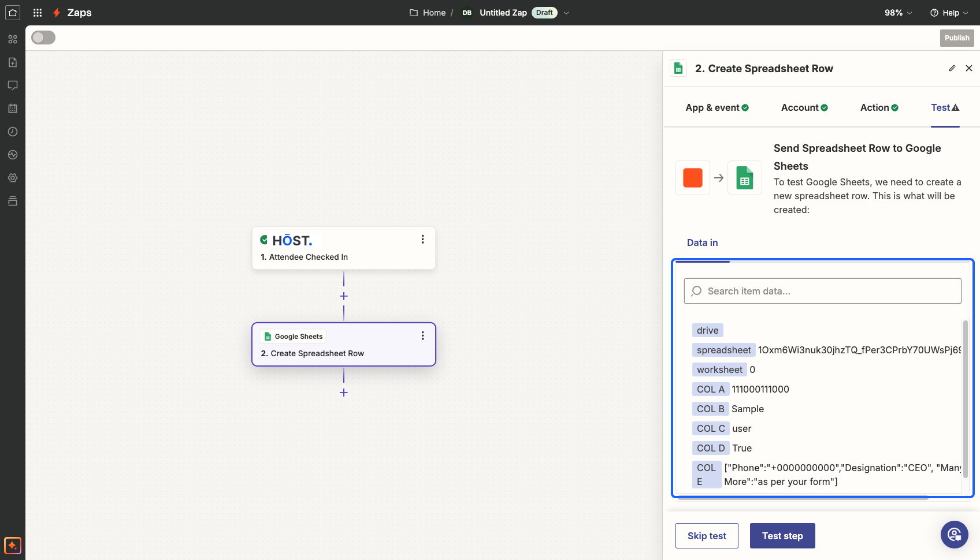Open the import file sidebar icon

[13, 62]
